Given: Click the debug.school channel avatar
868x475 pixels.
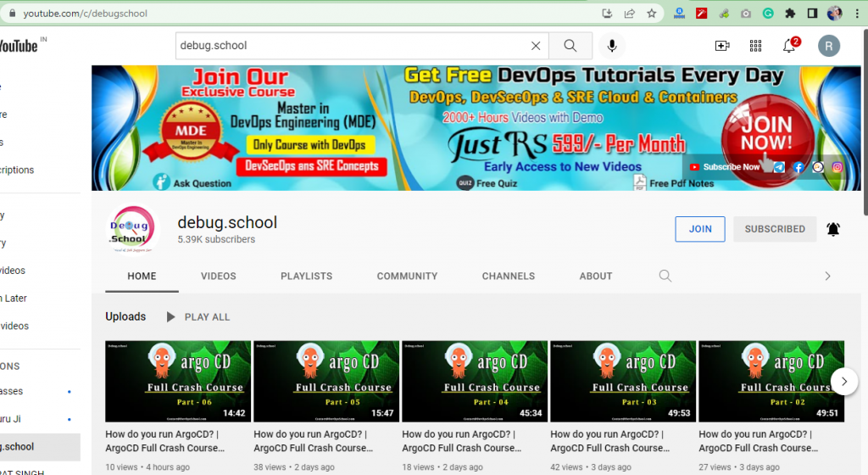Looking at the screenshot, I should [x=131, y=229].
